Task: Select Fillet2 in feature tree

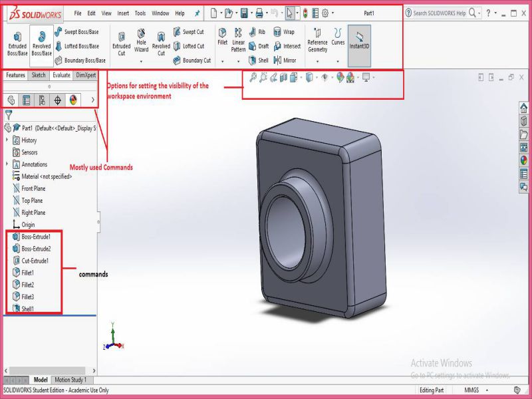Action: [23, 285]
